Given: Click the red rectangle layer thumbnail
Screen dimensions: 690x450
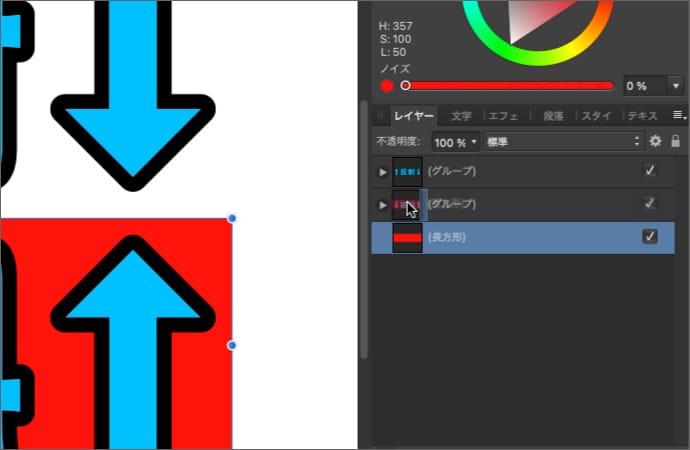Looking at the screenshot, I should pos(408,237).
